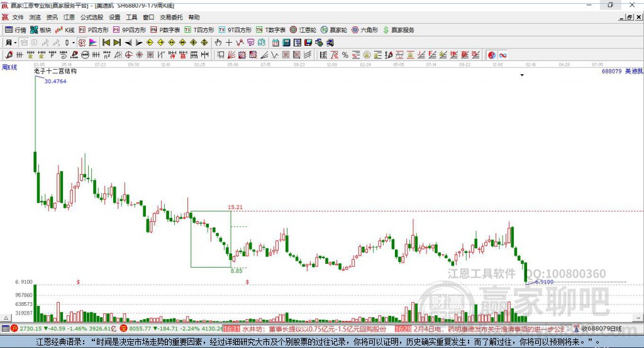Image resolution: width=644 pixels, height=348 pixels.
Task: Open the 交易委托 menu
Action: pyautogui.click(x=171, y=17)
